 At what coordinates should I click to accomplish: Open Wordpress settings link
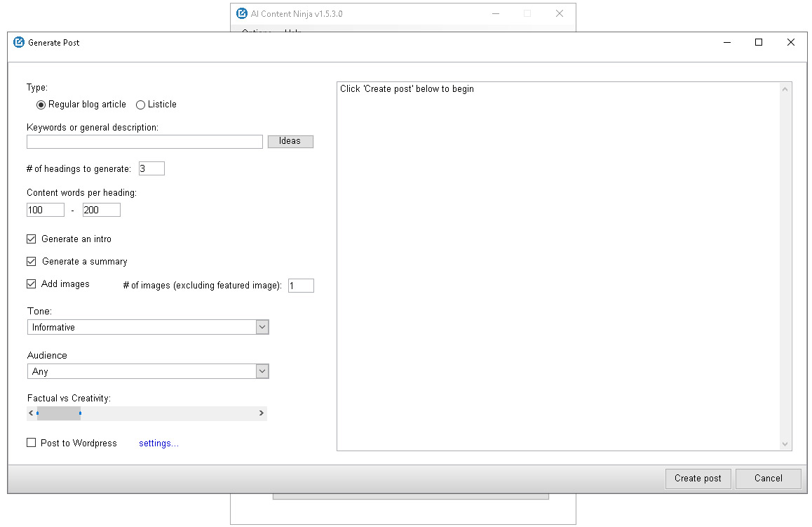point(158,443)
